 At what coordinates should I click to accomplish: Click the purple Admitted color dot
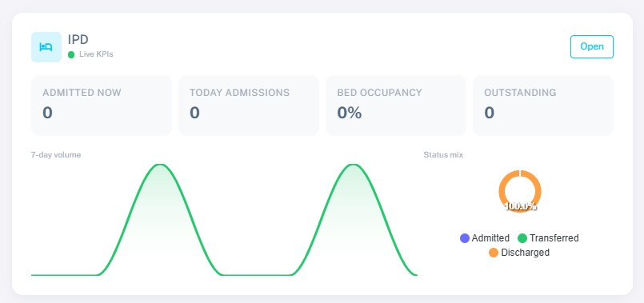[465, 238]
